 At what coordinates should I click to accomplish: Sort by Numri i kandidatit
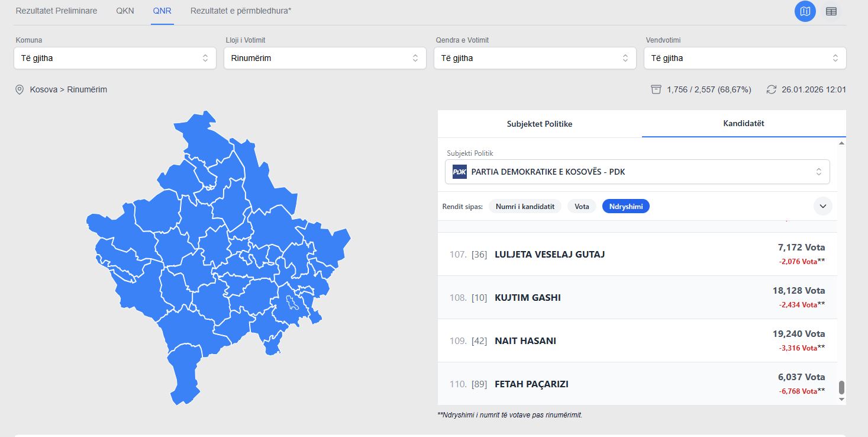pyautogui.click(x=525, y=207)
